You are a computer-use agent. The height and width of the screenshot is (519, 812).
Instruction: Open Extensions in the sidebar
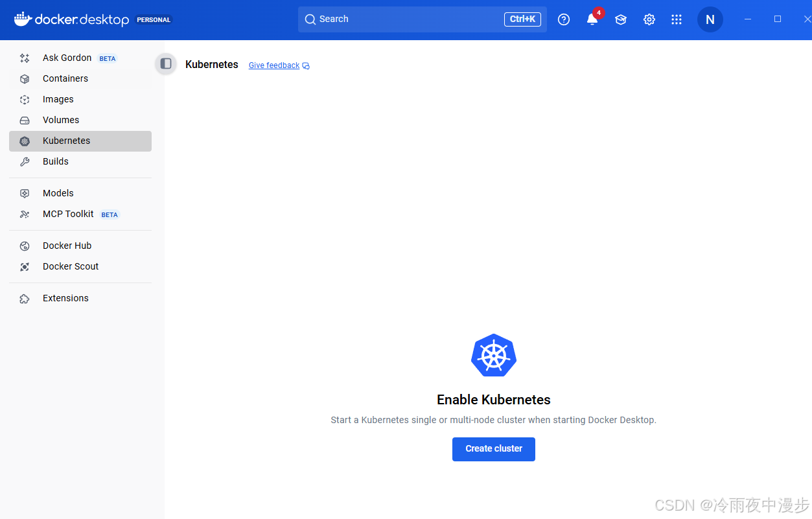80,298
